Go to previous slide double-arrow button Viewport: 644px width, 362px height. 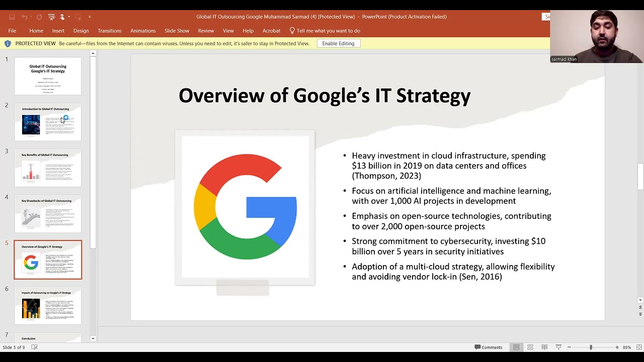click(640, 307)
